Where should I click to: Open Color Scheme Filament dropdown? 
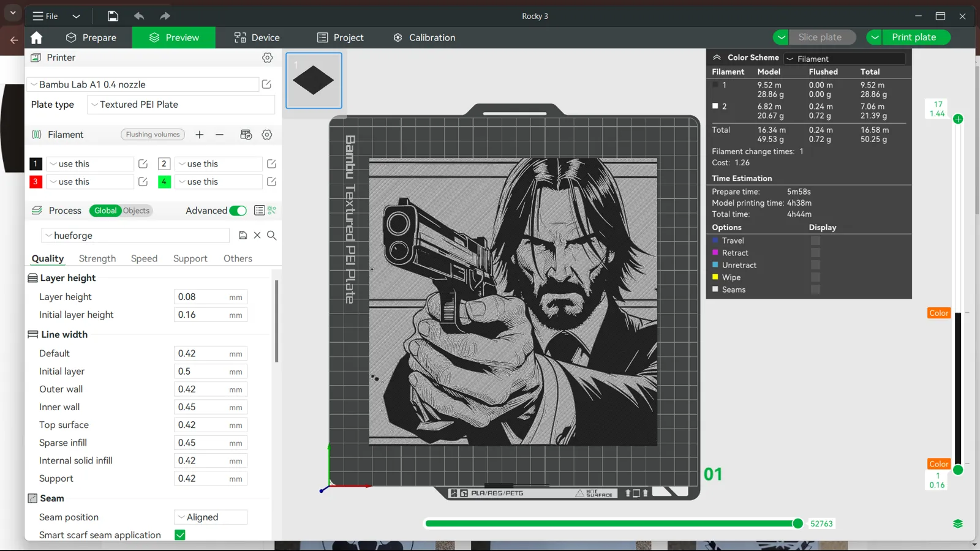click(844, 59)
